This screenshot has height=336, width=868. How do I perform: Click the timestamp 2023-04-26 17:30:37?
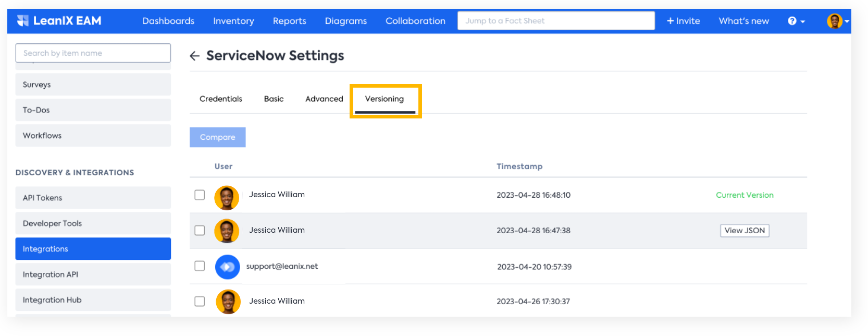click(x=533, y=302)
